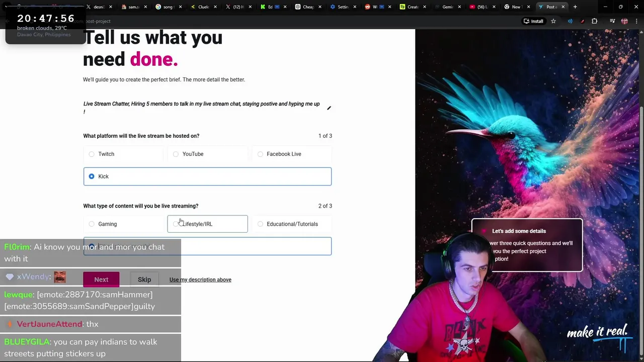Open a new browser tab
The height and width of the screenshot is (362, 644).
(x=575, y=7)
